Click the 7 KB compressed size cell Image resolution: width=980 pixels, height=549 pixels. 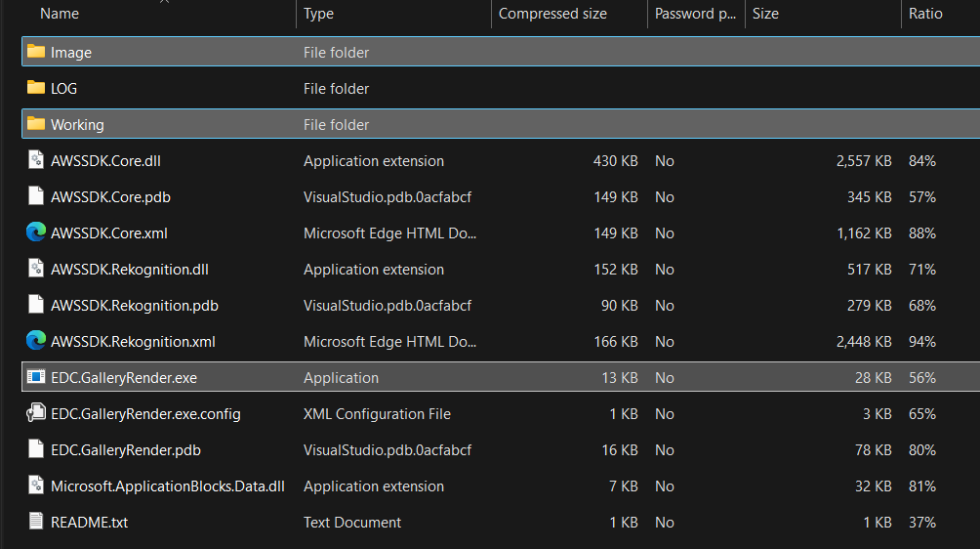click(623, 486)
